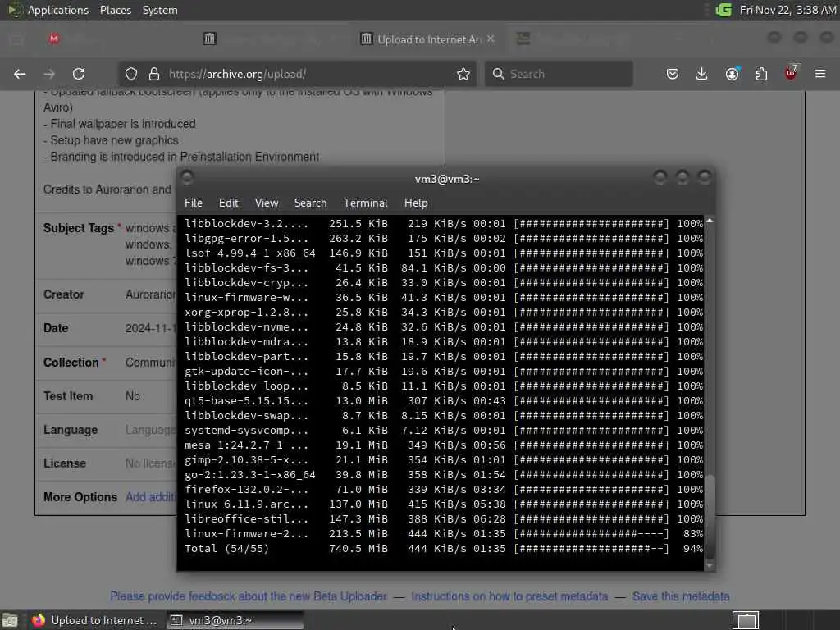Open the Firefox hamburger menu
840x630 pixels.
point(820,74)
